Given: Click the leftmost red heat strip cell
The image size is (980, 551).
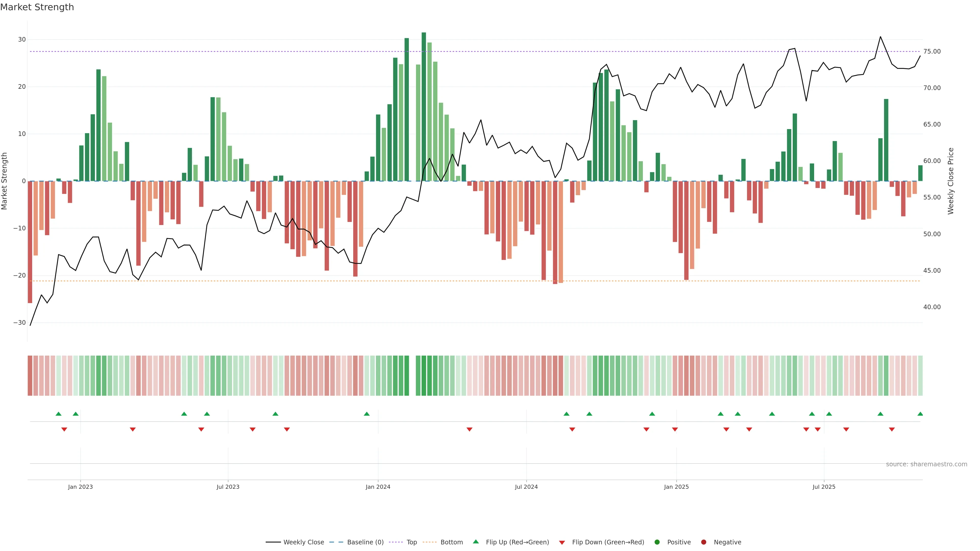Looking at the screenshot, I should [30, 375].
